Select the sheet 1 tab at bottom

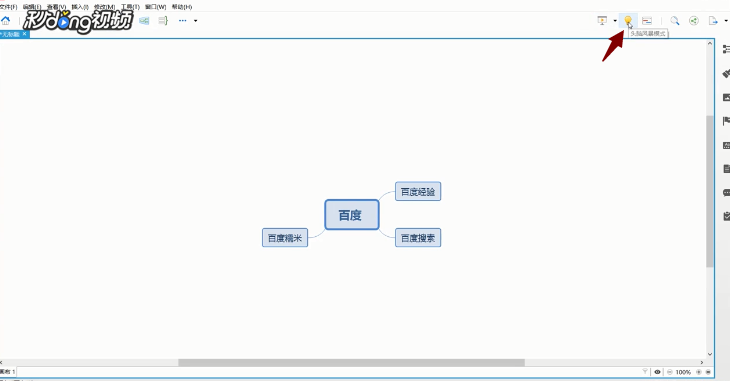point(7,372)
